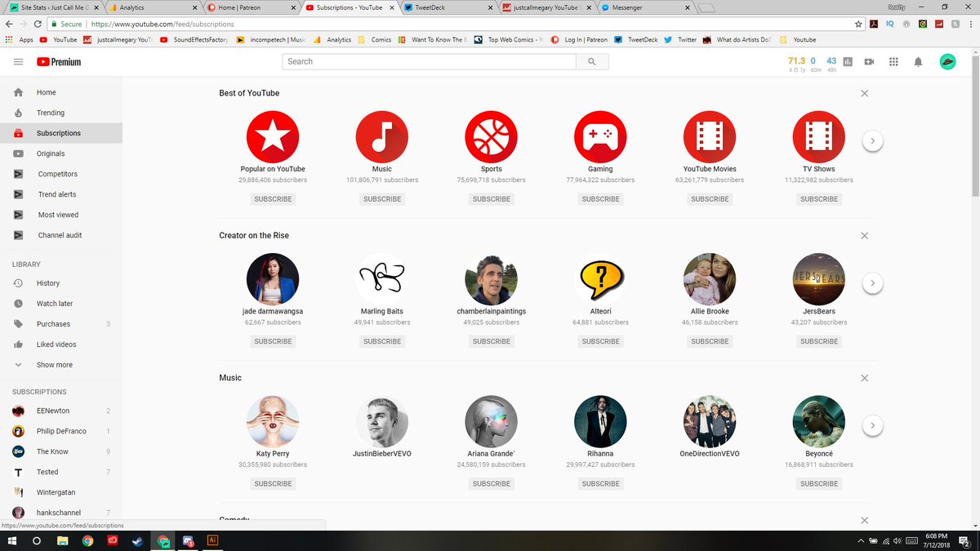Open the TV Shows channel icon
Viewport: 980px width, 551px height.
(x=819, y=136)
